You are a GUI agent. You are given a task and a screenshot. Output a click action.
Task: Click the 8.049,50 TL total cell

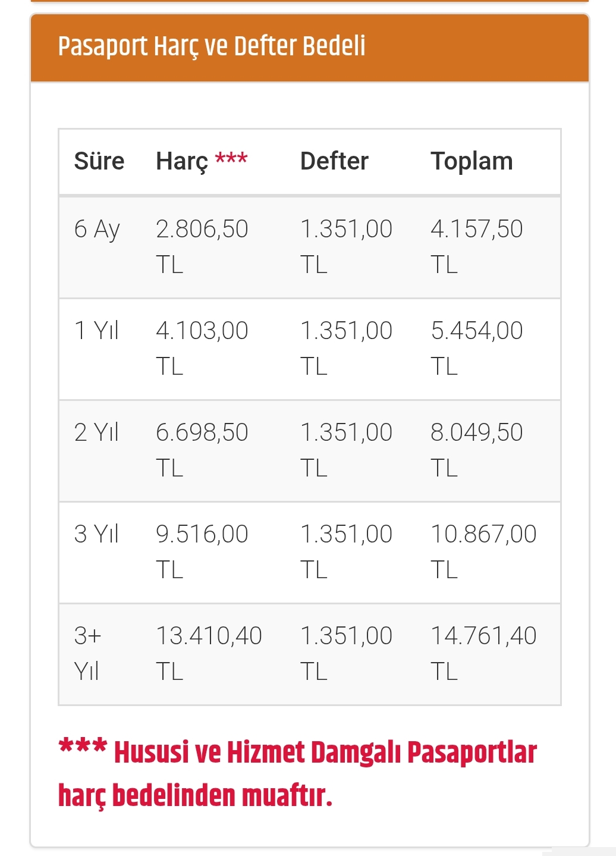(477, 450)
